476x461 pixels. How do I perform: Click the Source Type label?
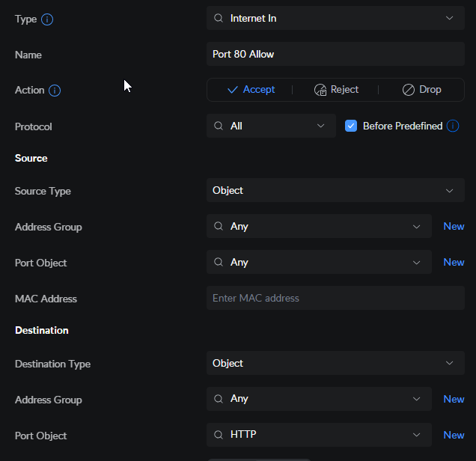click(43, 191)
